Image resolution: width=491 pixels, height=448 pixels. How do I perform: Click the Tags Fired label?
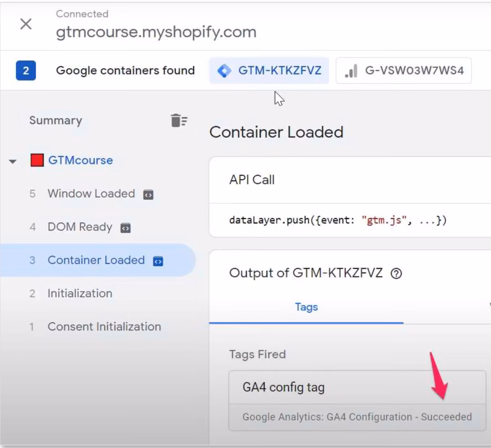click(x=257, y=354)
